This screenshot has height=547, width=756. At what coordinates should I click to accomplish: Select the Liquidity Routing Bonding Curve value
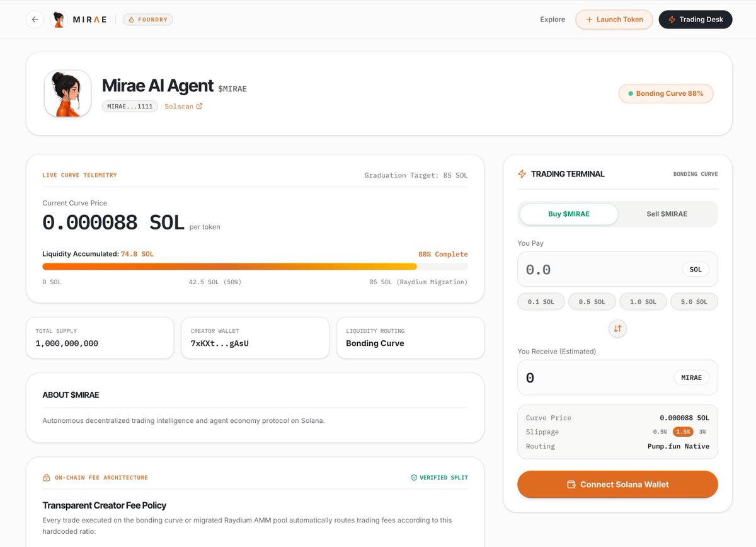click(x=375, y=343)
